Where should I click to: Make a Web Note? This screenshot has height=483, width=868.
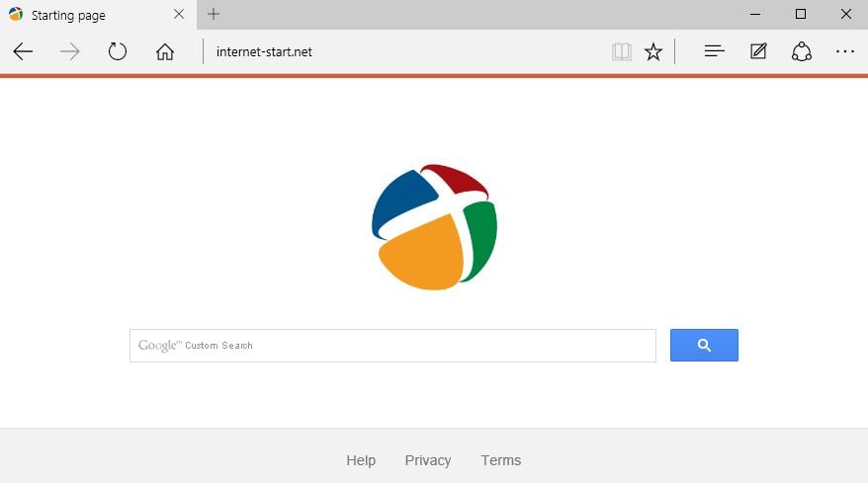(x=758, y=51)
